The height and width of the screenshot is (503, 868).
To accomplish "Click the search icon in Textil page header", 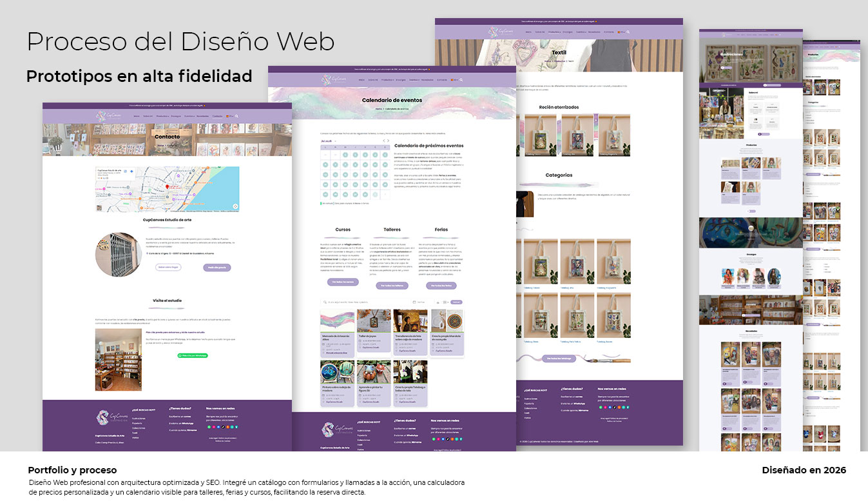I will click(628, 32).
